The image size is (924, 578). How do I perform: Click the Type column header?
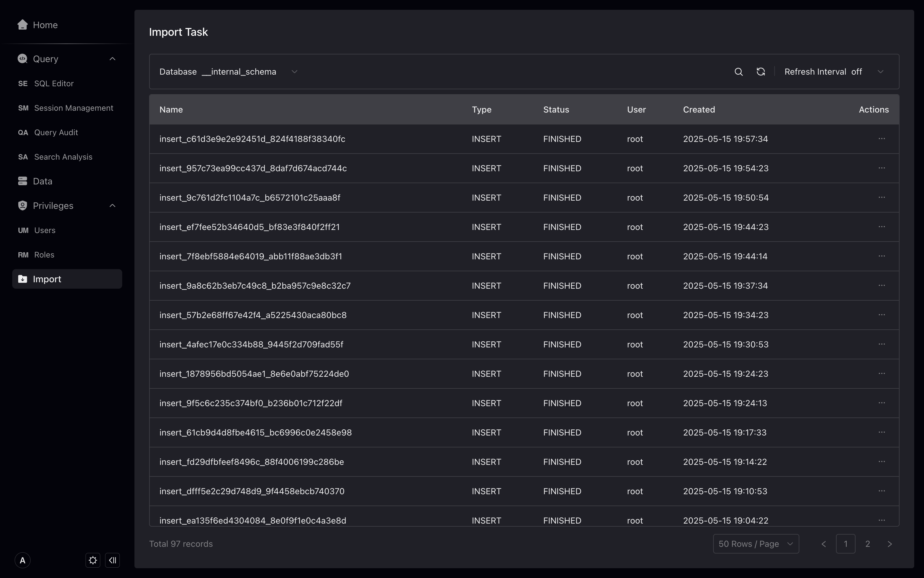(482, 110)
